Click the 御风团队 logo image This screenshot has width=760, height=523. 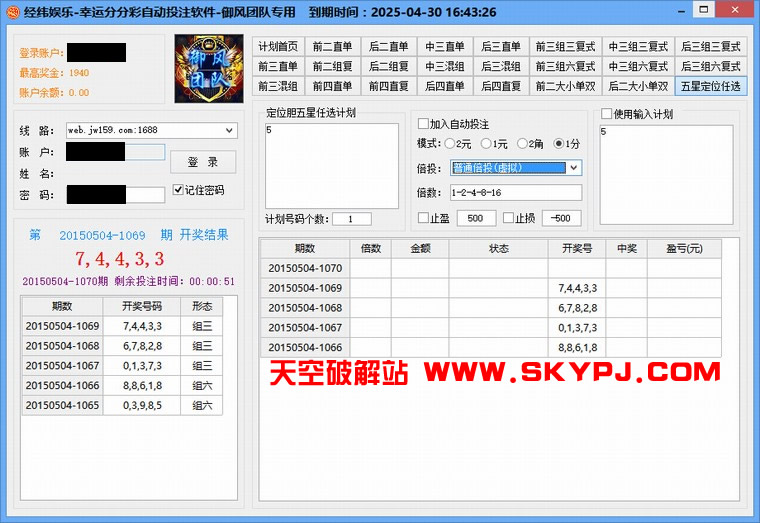(211, 69)
